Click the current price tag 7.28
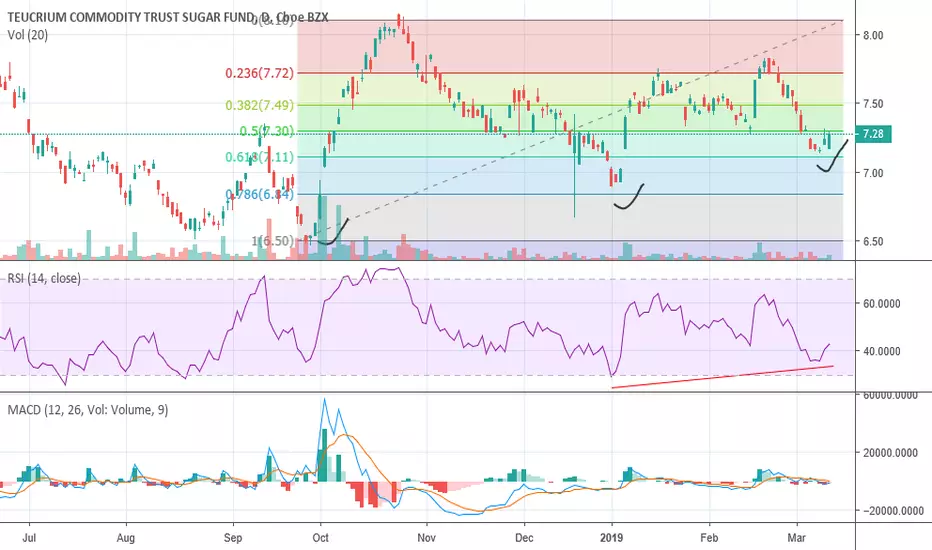This screenshot has width=932, height=550. [x=873, y=134]
